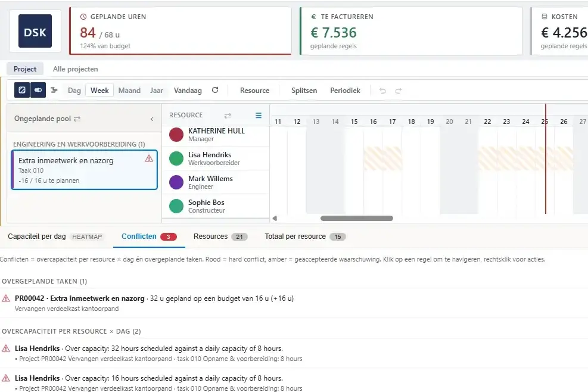Click the clock icon beside Geplande uren
588x392 pixels.
(83, 17)
